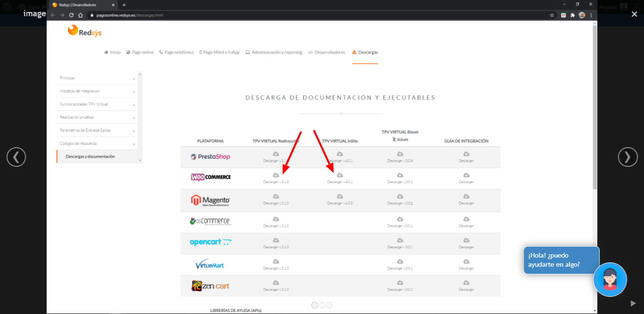Click the WooCommerce platform logo
This screenshot has width=644, height=314.
click(211, 177)
